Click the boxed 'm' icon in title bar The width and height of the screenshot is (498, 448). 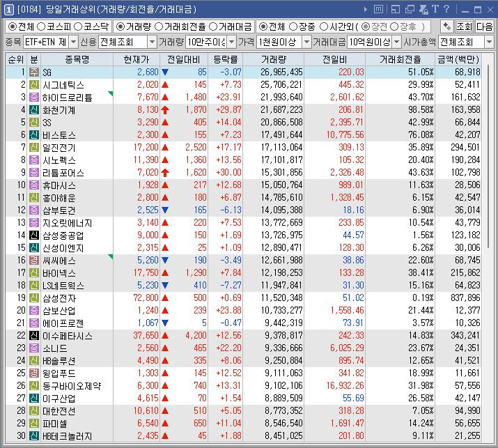[x=378, y=9]
